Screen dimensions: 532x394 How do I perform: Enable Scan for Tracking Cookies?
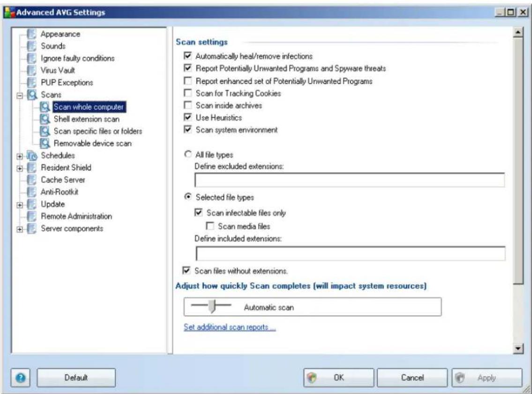tap(187, 93)
